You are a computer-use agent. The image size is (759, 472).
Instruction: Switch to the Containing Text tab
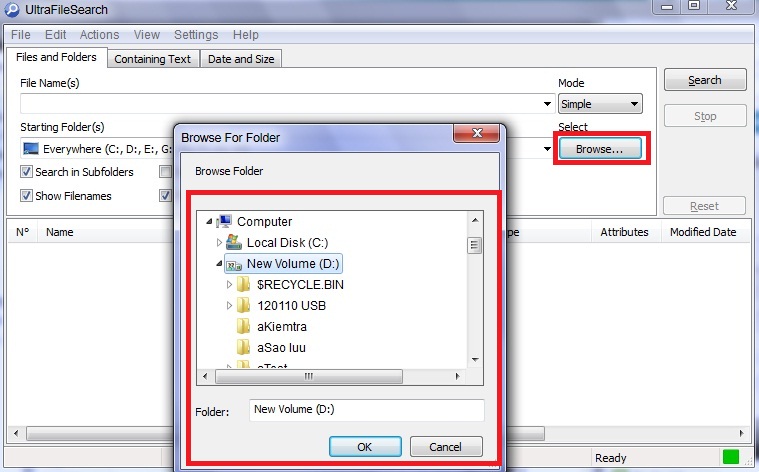(152, 59)
